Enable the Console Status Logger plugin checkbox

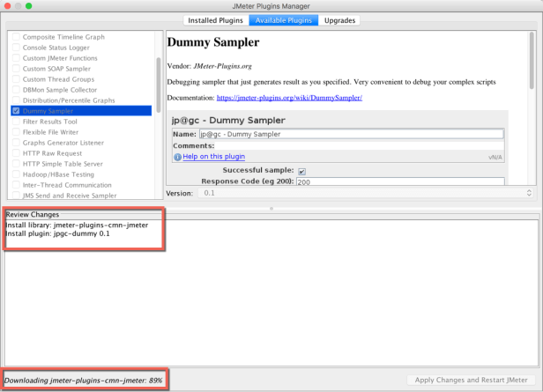coord(16,48)
